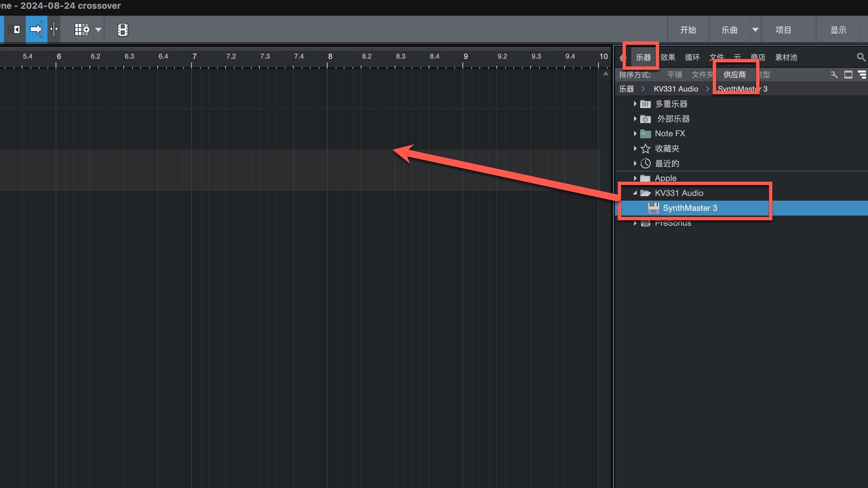Screen dimensions: 868x488
Task: Toggle the cursor-follows-edit split icon
Action: (x=54, y=30)
